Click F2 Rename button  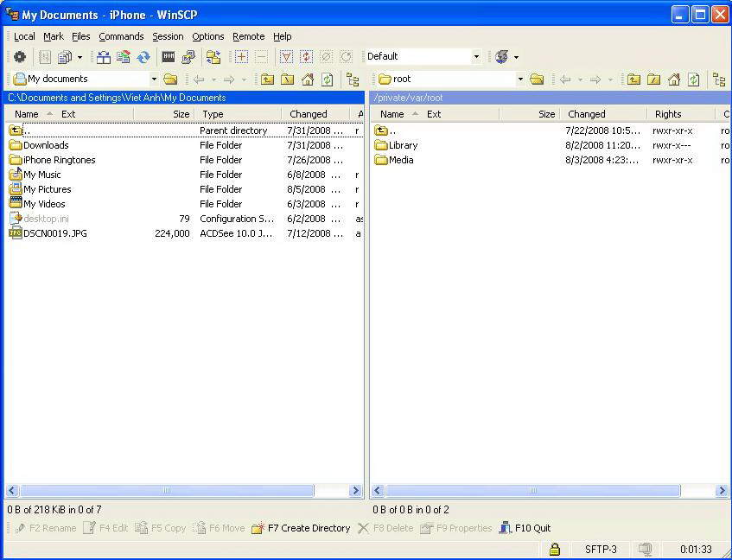pyautogui.click(x=45, y=528)
